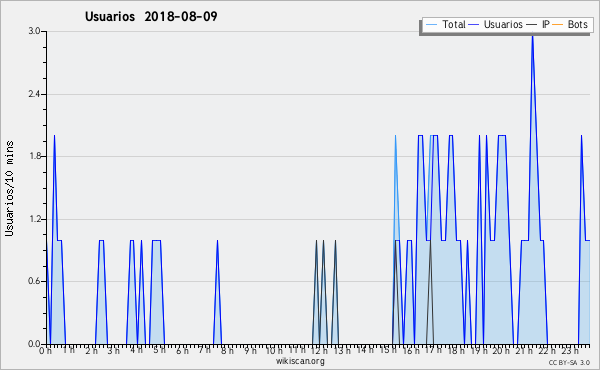600x370 pixels.
Task: Click the orange Bots legend line
Action: (x=558, y=24)
